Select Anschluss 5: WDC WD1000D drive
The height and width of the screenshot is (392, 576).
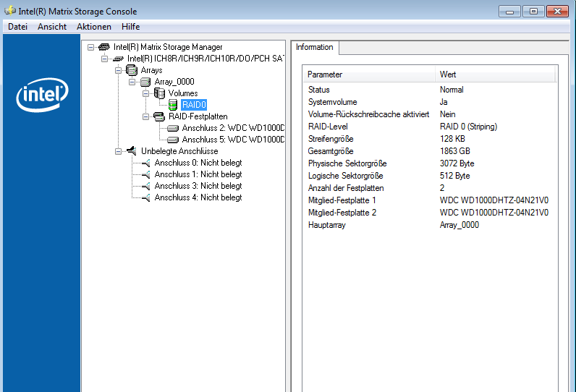(233, 140)
